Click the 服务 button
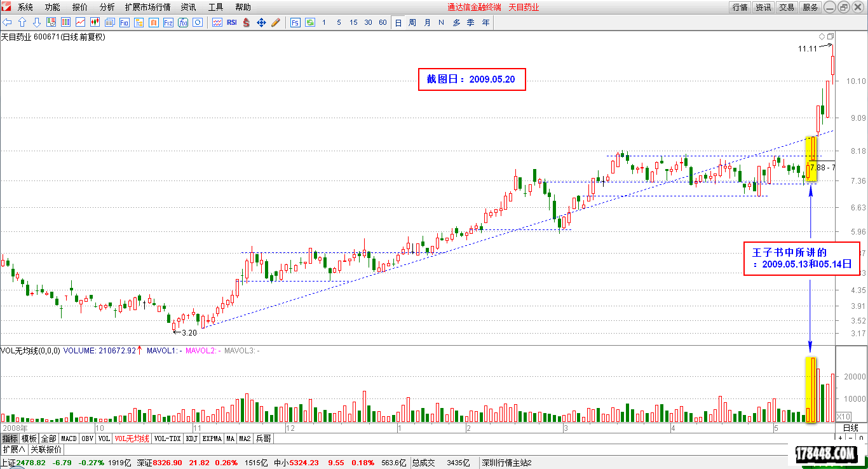 810,7
